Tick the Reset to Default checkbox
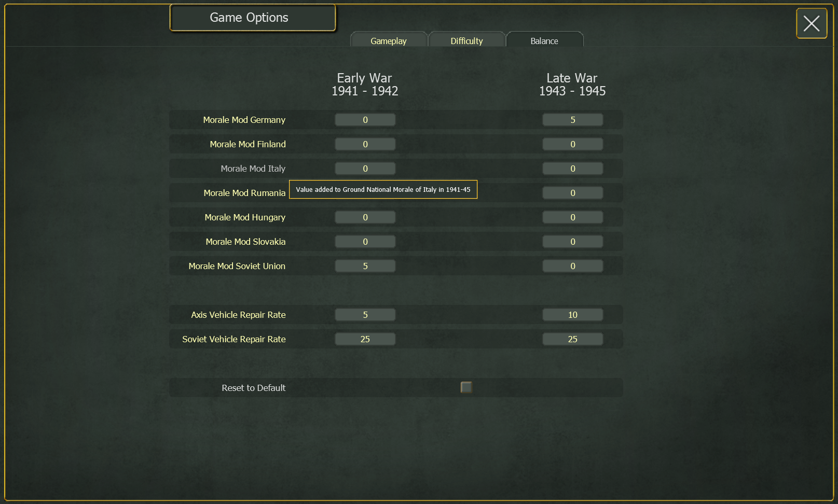838x504 pixels. click(x=466, y=387)
